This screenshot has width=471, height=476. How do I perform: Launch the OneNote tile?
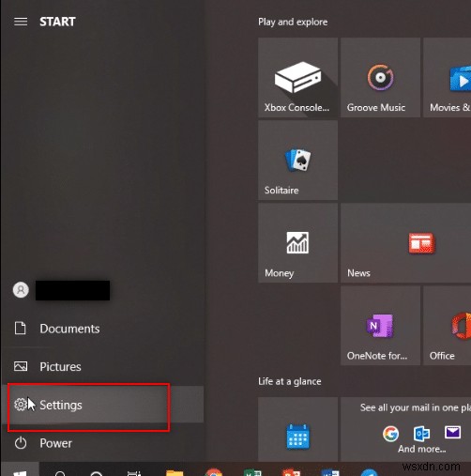coord(380,326)
